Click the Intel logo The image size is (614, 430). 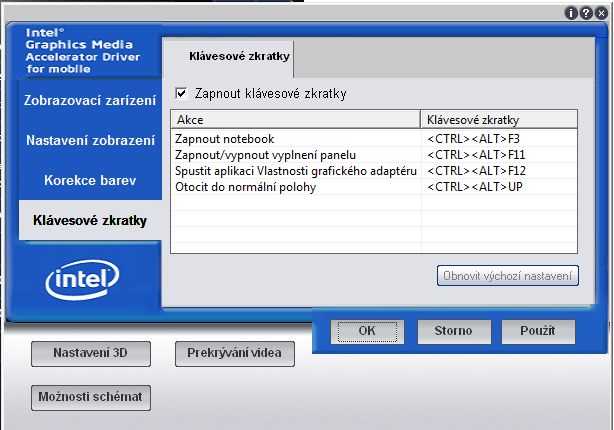[81, 282]
